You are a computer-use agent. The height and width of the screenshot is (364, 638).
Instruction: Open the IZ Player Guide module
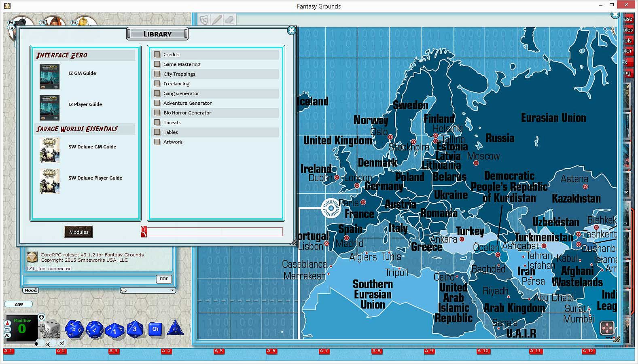point(49,108)
